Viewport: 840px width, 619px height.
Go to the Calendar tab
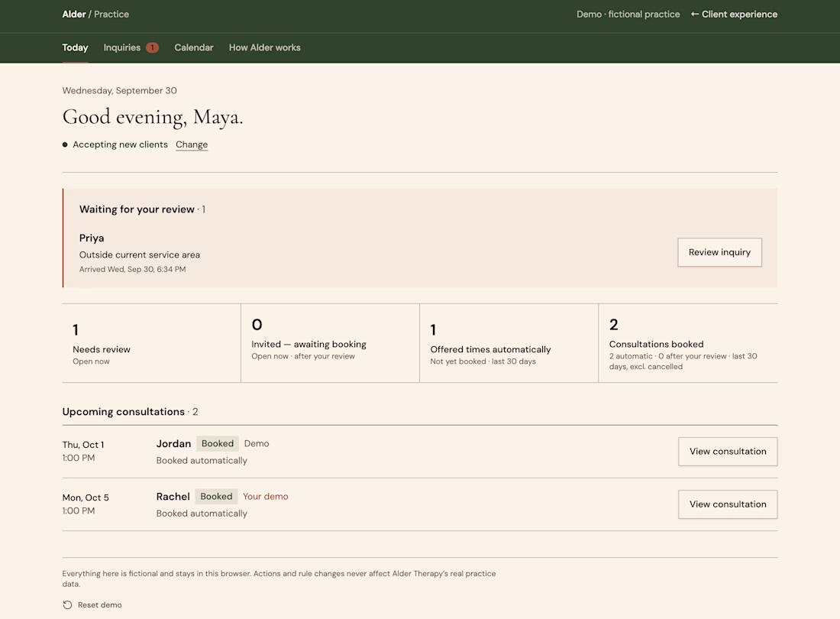coord(194,47)
